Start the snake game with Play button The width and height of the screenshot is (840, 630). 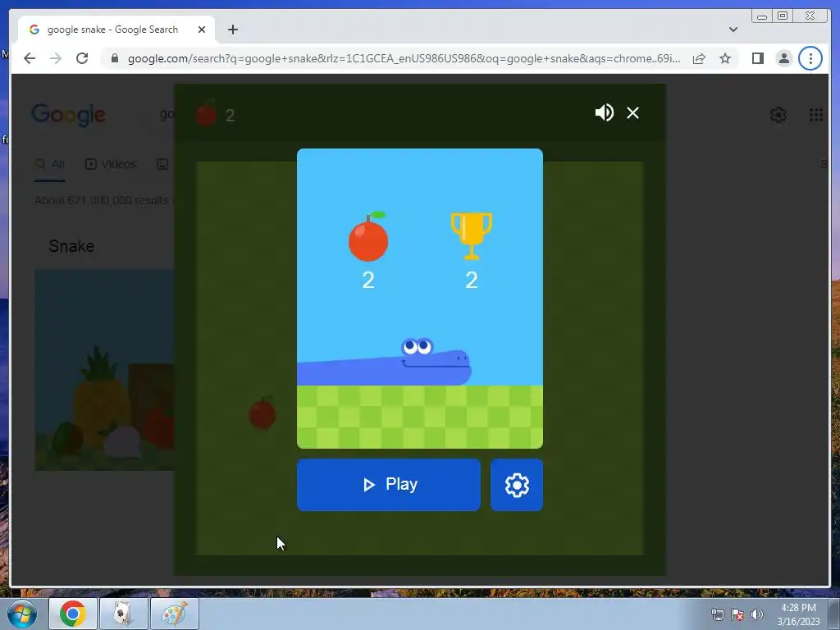click(388, 485)
